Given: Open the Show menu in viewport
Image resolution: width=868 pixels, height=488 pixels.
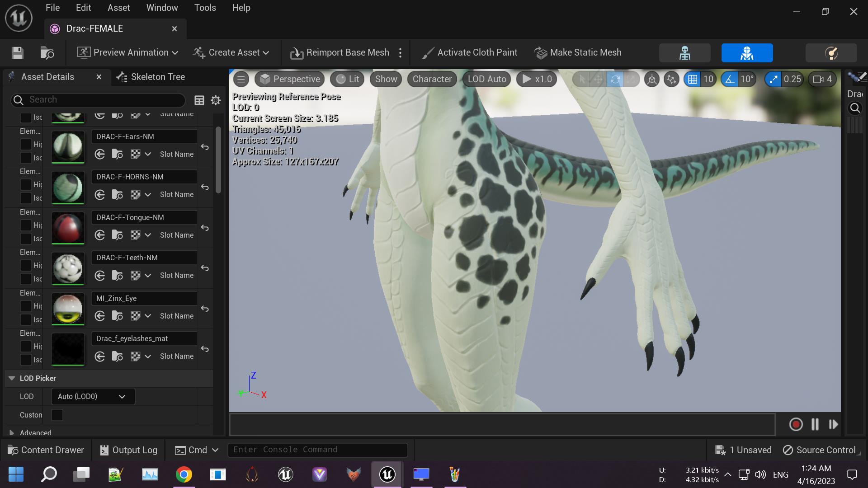Looking at the screenshot, I should 386,79.
